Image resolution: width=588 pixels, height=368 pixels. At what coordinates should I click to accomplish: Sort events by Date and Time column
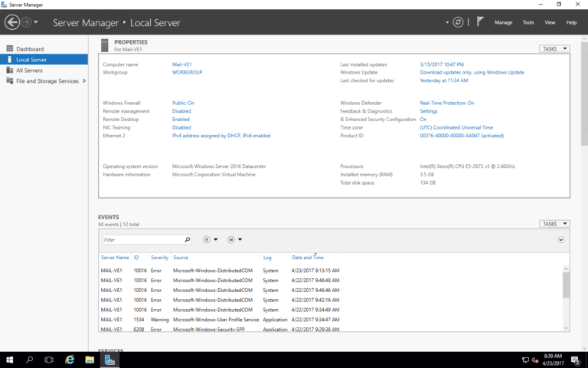pos(308,258)
